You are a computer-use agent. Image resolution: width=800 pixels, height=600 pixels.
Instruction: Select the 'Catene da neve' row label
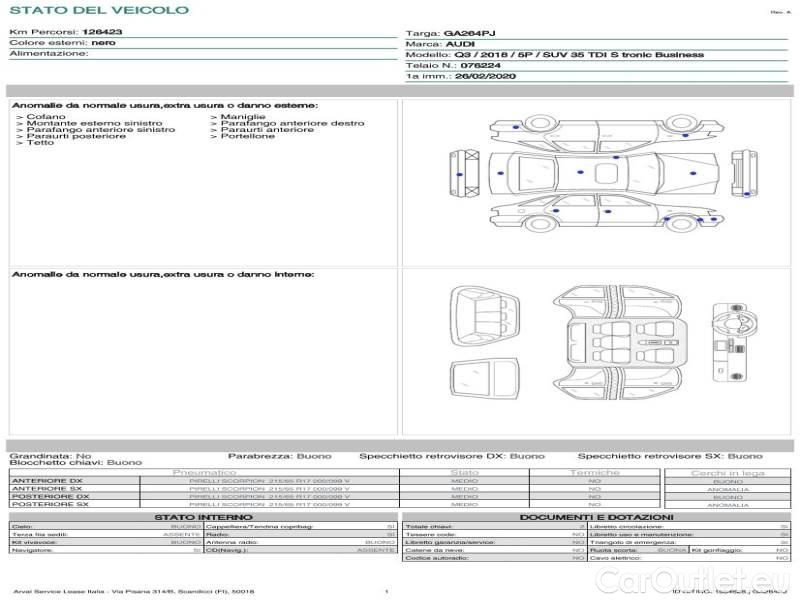click(435, 551)
